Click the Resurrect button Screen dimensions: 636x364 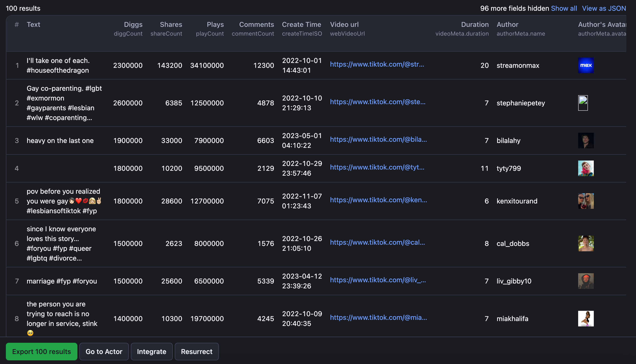pyautogui.click(x=196, y=351)
